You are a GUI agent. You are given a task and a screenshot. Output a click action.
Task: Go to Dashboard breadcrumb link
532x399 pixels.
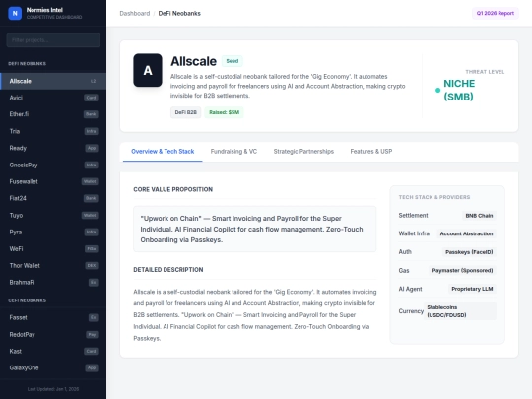tap(135, 13)
